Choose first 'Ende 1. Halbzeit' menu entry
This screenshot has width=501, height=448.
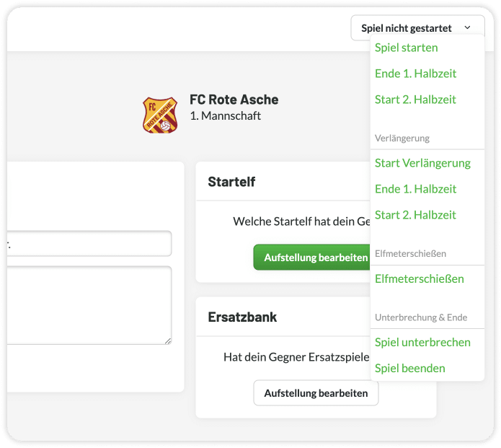[415, 74]
